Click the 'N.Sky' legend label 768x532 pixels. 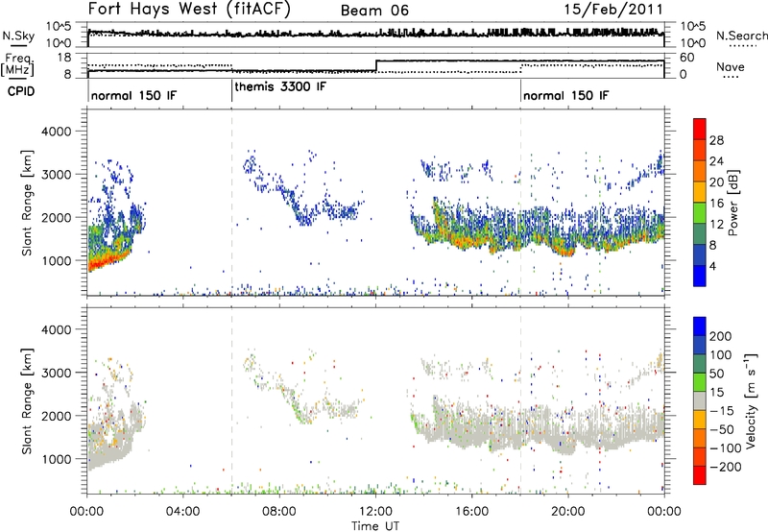pyautogui.click(x=18, y=36)
